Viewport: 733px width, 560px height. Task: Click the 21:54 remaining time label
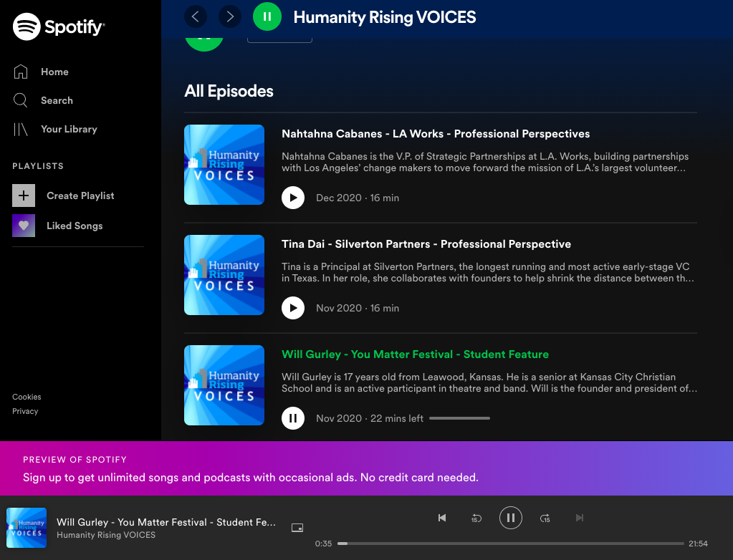point(698,544)
